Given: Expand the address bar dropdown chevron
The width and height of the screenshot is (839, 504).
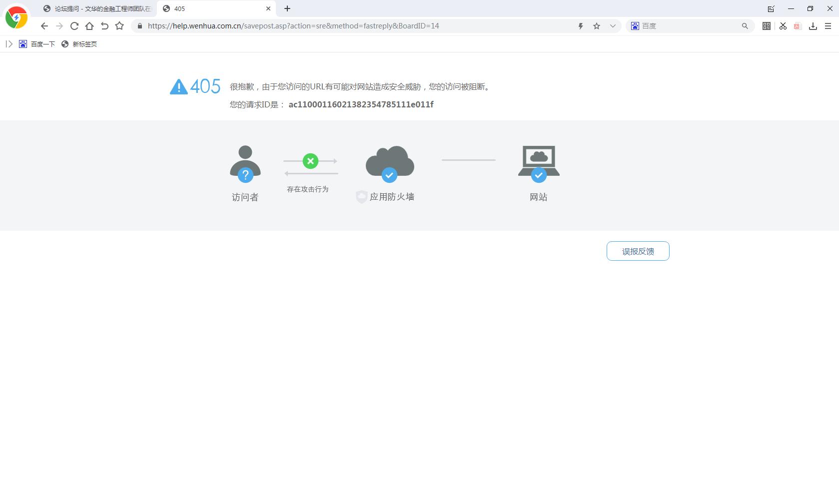Looking at the screenshot, I should [x=613, y=26].
